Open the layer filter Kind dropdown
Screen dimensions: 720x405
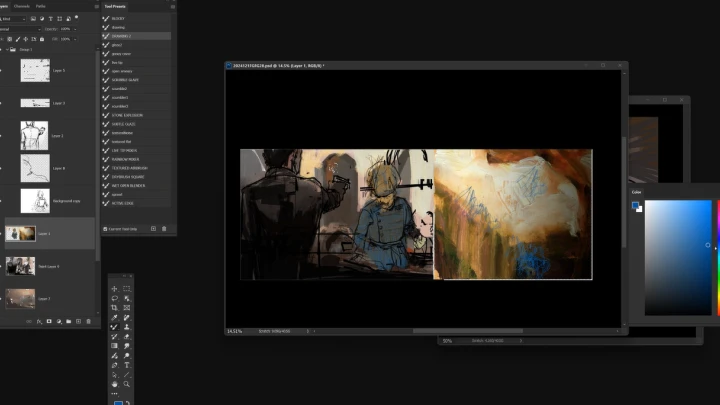(13, 19)
